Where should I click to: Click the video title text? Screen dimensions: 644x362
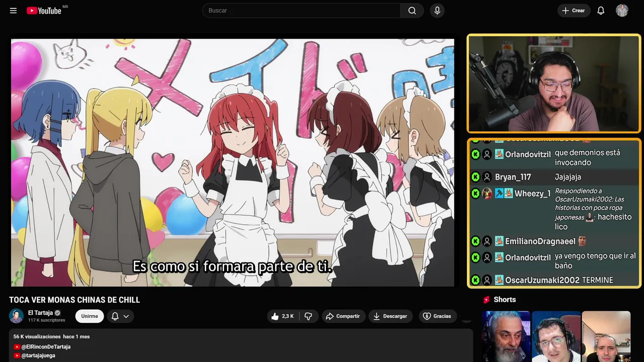[74, 300]
